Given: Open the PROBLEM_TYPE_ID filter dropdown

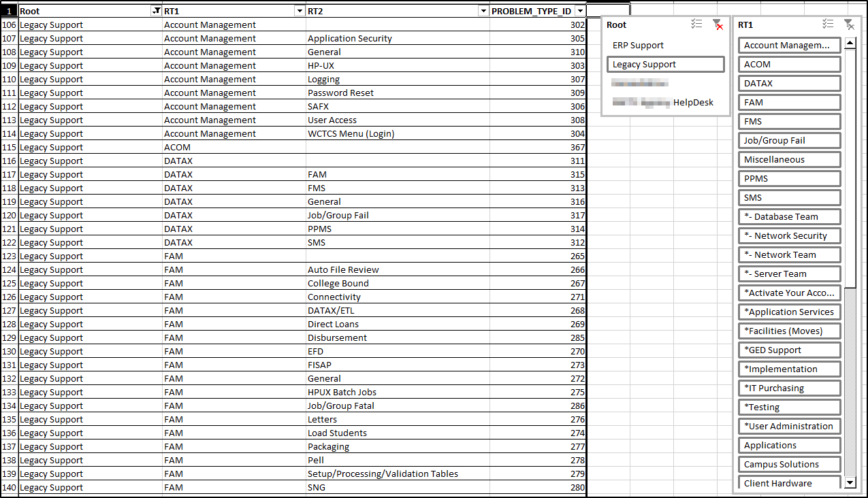Looking at the screenshot, I should (580, 10).
